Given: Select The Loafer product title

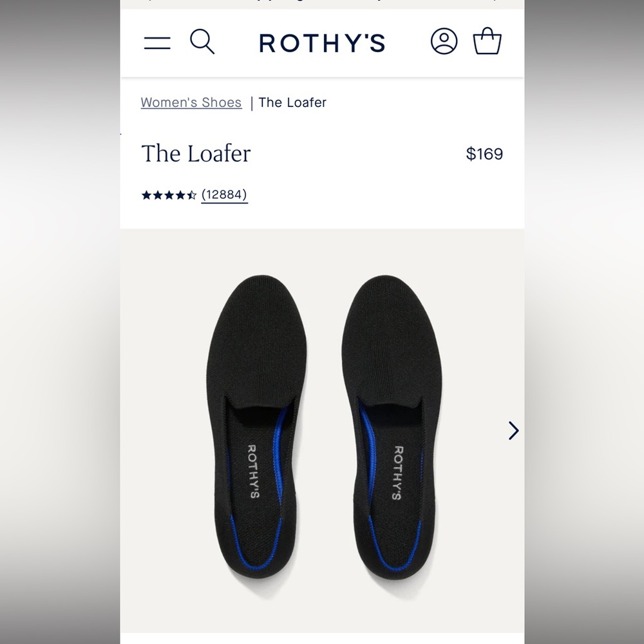Looking at the screenshot, I should (x=196, y=154).
